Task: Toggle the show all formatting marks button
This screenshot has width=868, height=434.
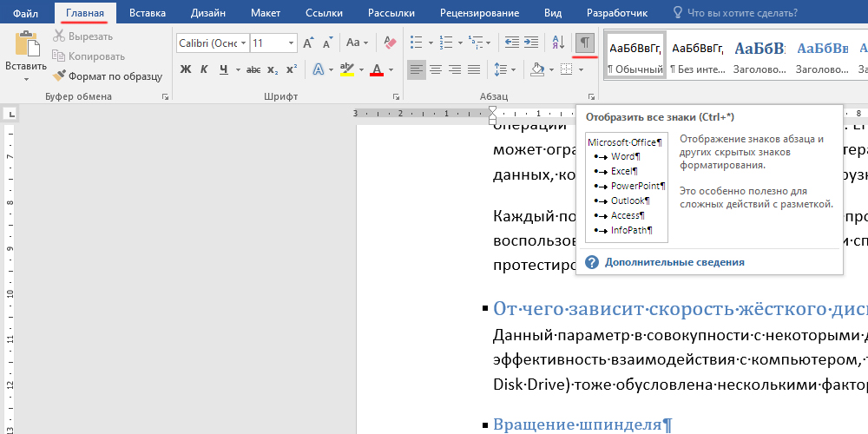Action: 586,43
